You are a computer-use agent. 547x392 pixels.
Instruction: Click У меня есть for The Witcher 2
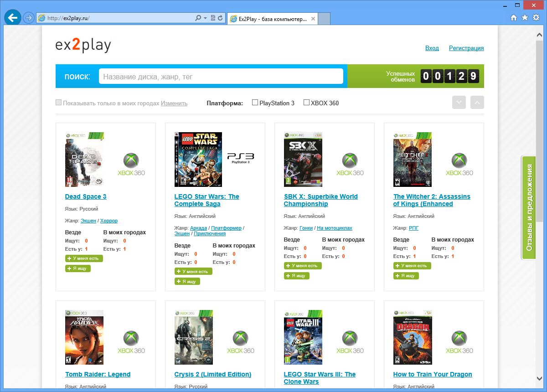(412, 266)
